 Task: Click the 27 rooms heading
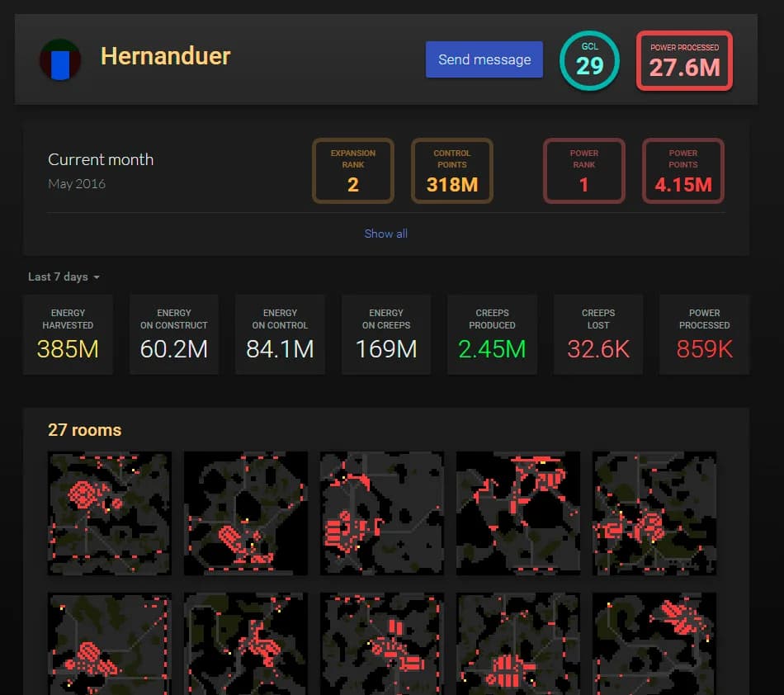point(84,430)
